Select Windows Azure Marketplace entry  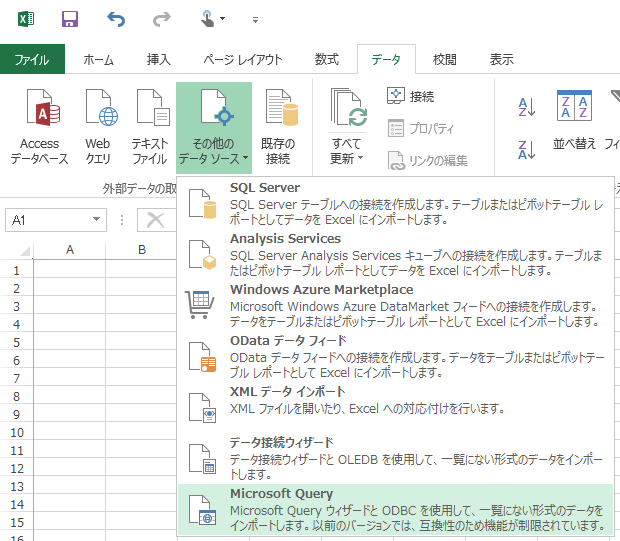(395, 305)
